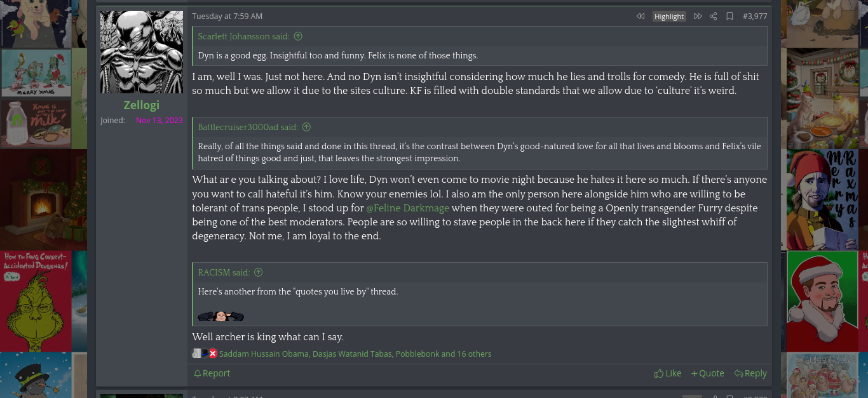Image resolution: width=868 pixels, height=398 pixels.
Task: Go to Battlecruiser3000ad's original post arrow
Action: (306, 128)
